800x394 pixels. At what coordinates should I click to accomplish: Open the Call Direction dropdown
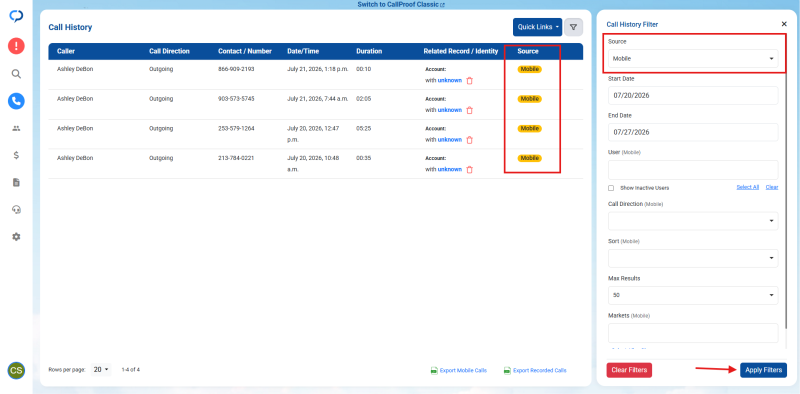[x=693, y=221]
